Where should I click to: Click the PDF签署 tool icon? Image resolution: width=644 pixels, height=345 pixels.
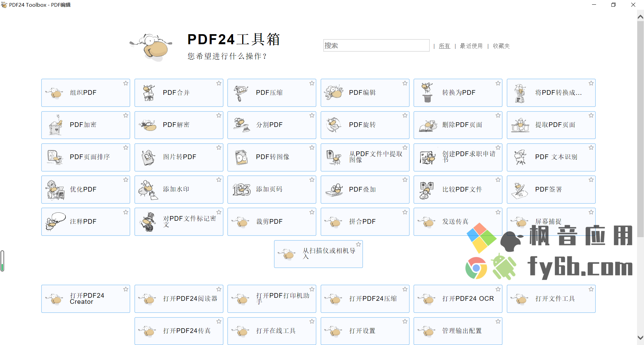[x=520, y=190]
